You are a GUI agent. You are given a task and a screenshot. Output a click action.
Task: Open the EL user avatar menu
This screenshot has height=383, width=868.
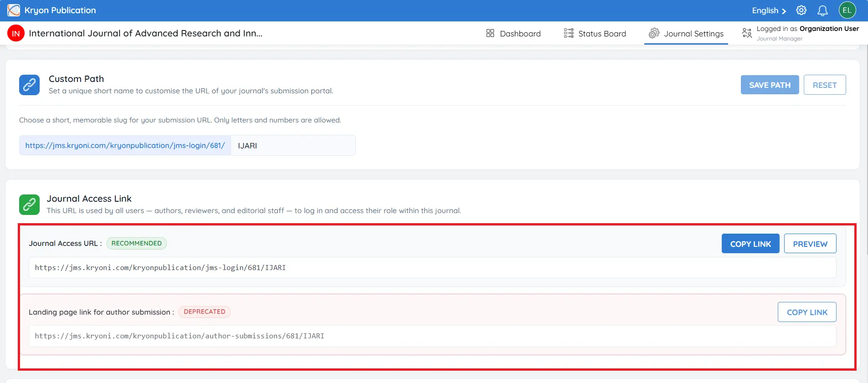click(x=847, y=10)
